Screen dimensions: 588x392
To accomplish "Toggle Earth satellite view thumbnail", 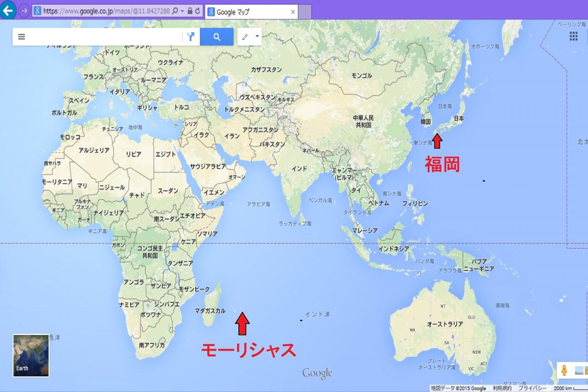I will (x=31, y=355).
